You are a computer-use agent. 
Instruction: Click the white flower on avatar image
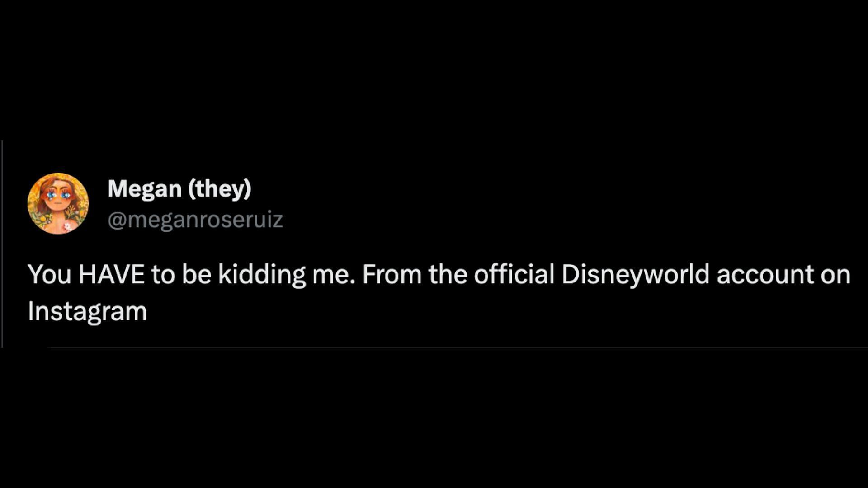pyautogui.click(x=68, y=225)
